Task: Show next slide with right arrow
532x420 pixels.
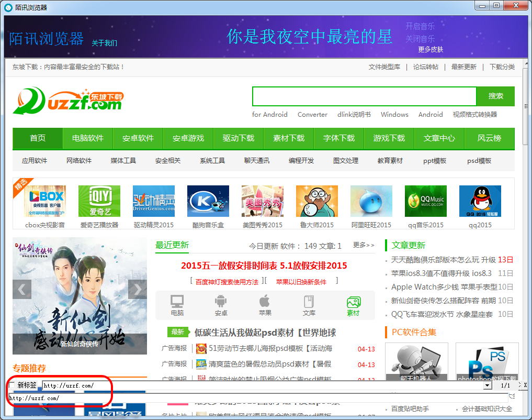Action: (x=138, y=289)
